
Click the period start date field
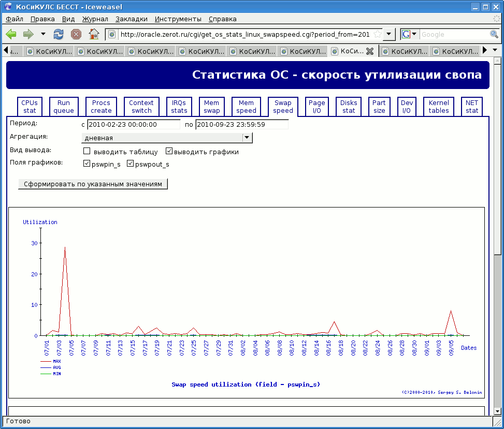pyautogui.click(x=134, y=125)
